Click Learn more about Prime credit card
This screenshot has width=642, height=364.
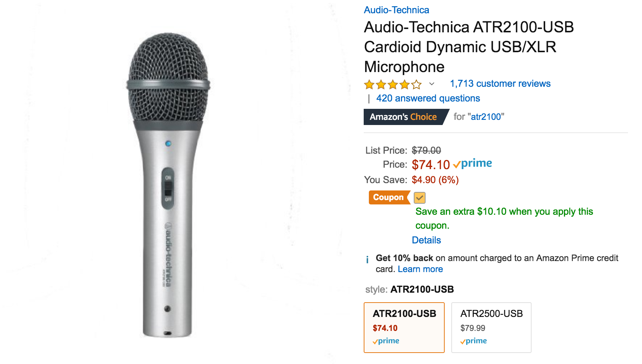tap(420, 269)
